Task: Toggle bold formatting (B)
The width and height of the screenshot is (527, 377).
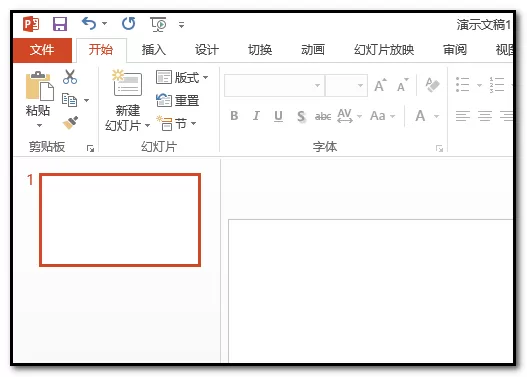Action: [x=234, y=116]
